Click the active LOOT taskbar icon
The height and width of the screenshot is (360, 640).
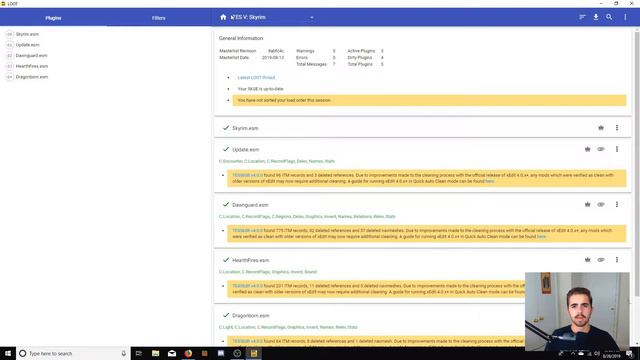pos(253,353)
